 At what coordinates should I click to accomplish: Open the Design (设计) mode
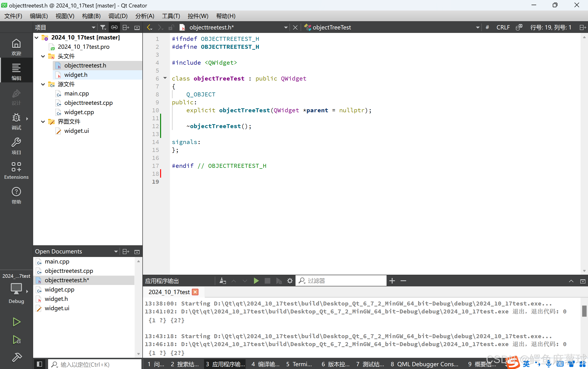pyautogui.click(x=16, y=97)
